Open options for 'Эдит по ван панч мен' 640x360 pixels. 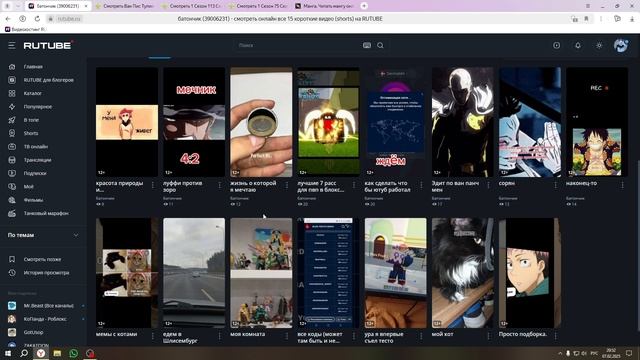click(x=489, y=185)
